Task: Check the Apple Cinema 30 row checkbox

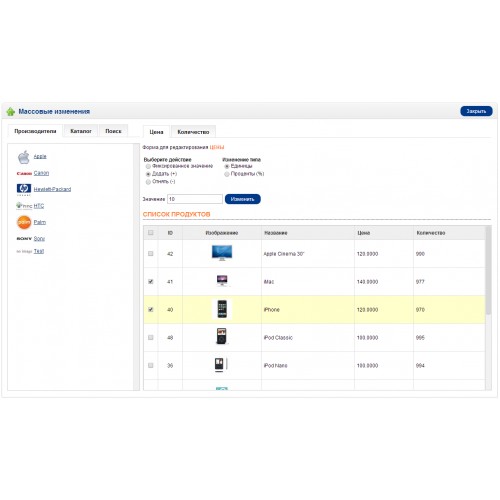Action: tap(151, 254)
